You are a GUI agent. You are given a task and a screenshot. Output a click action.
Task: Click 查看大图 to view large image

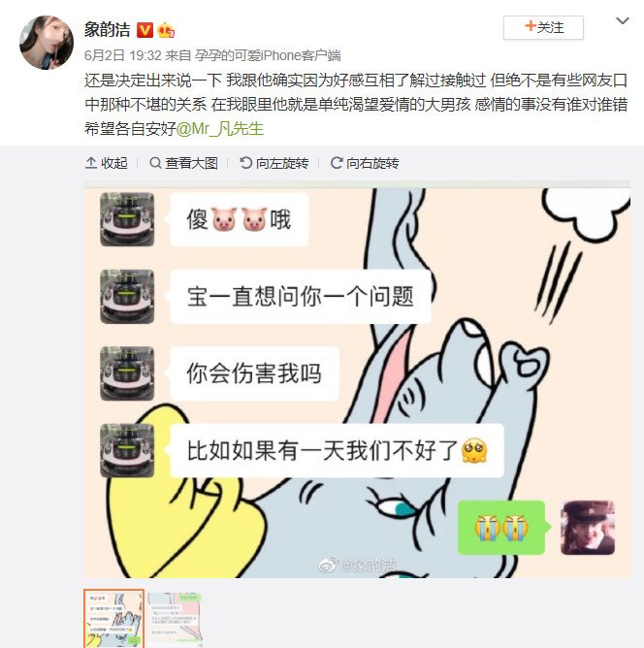183,163
